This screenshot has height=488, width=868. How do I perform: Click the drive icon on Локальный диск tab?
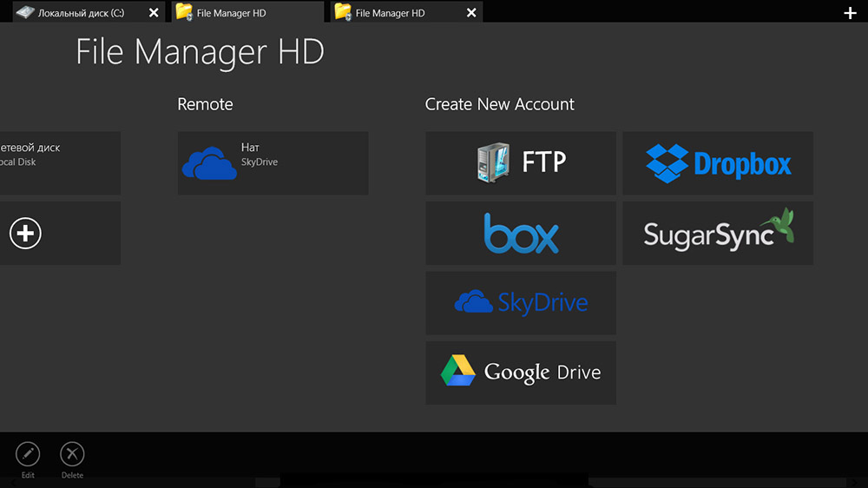[x=25, y=12]
